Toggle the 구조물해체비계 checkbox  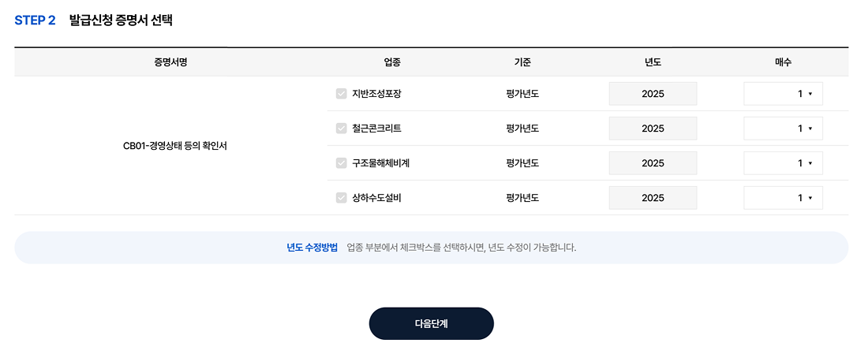click(342, 163)
